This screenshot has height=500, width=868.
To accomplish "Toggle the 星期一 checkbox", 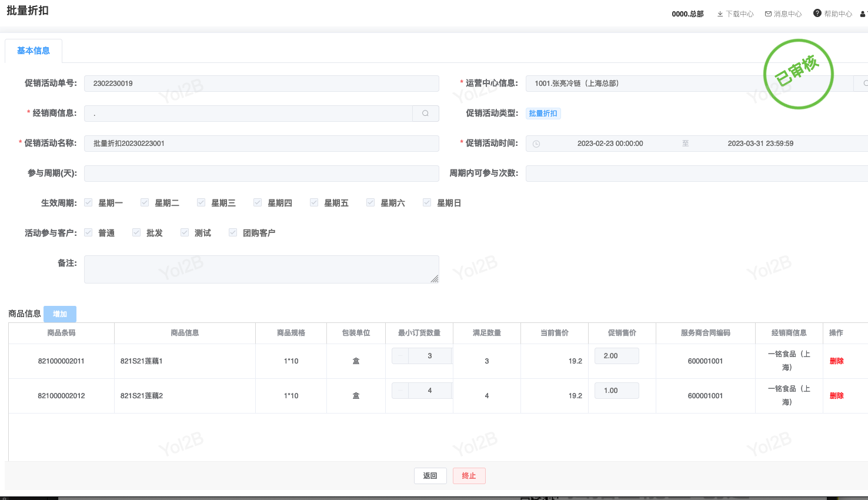I will coord(88,203).
